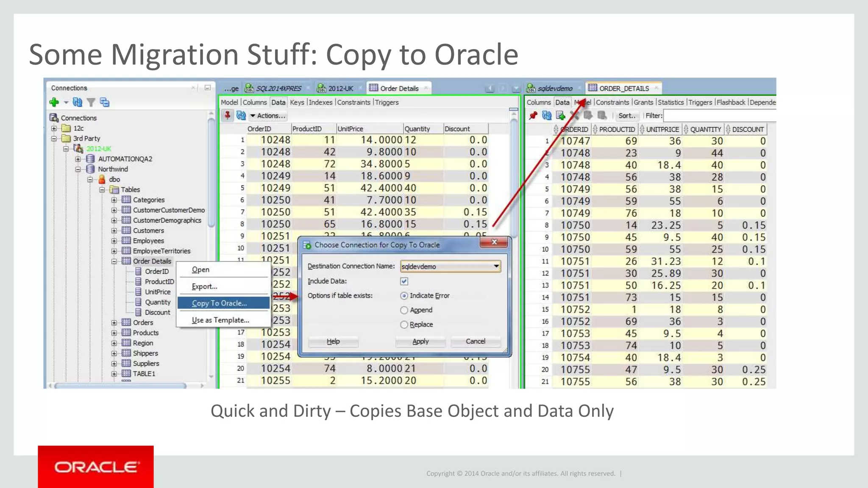Select the Replace radio button
868x488 pixels.
tap(404, 324)
